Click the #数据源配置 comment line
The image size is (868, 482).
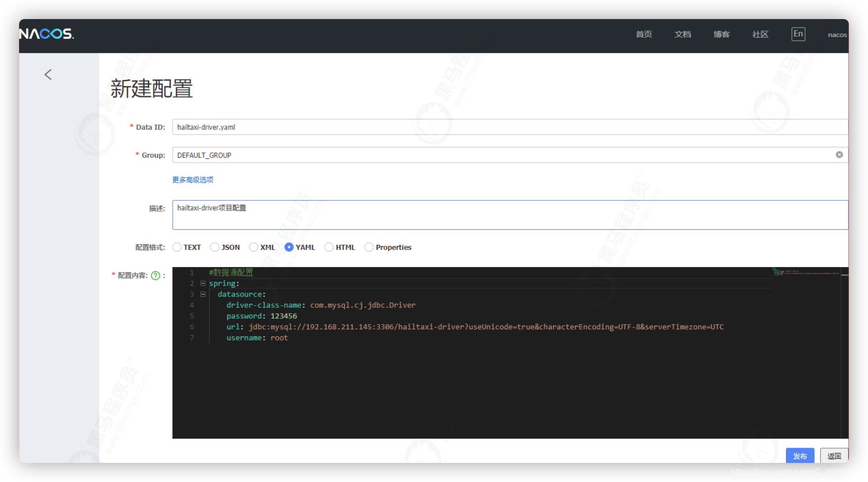click(x=231, y=272)
